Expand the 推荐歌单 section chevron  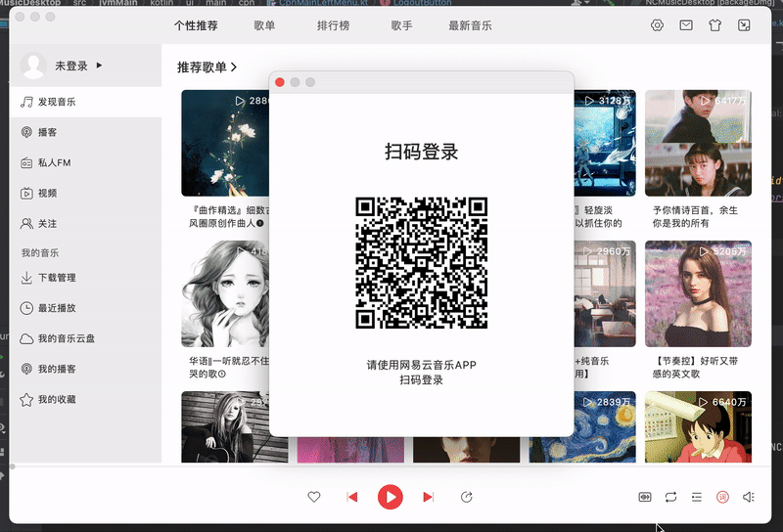(234, 66)
